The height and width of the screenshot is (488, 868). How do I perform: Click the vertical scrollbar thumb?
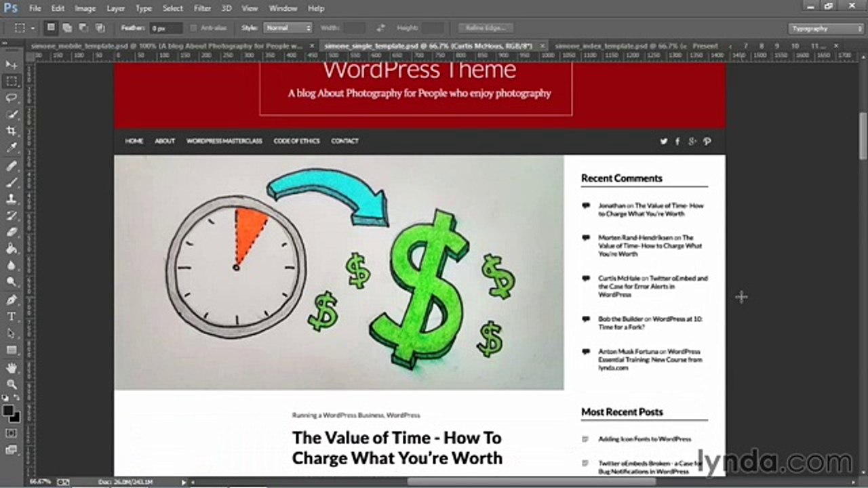coord(863,136)
